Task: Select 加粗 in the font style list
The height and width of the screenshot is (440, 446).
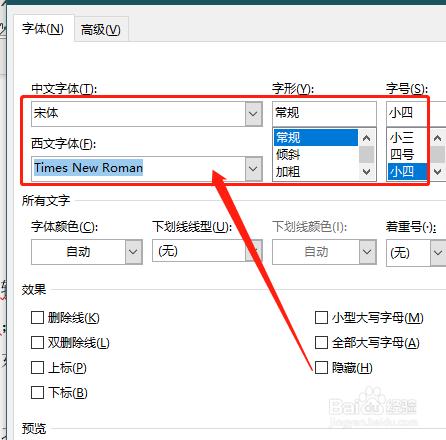Action: (316, 172)
